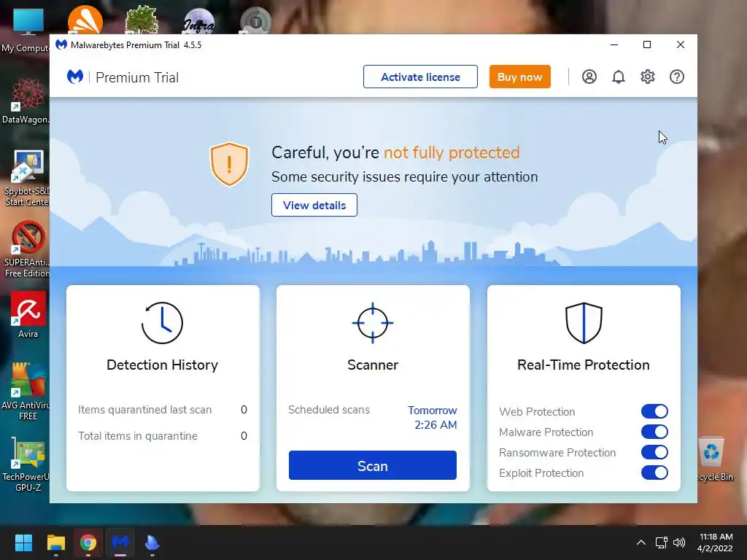Screen dimensions: 747x560
Task: Select the Recycle Bin desktop icon
Action: coord(713,459)
